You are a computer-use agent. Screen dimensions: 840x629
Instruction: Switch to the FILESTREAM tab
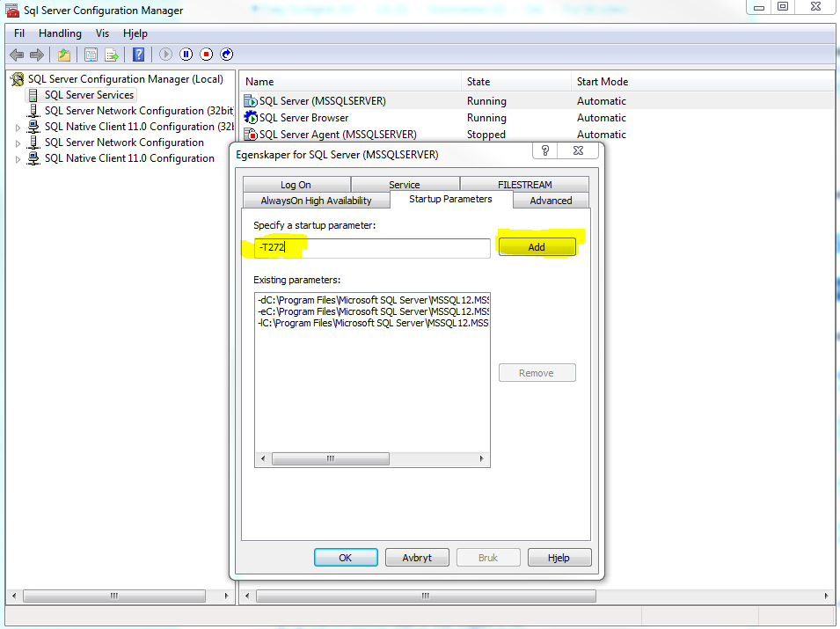[x=524, y=185]
